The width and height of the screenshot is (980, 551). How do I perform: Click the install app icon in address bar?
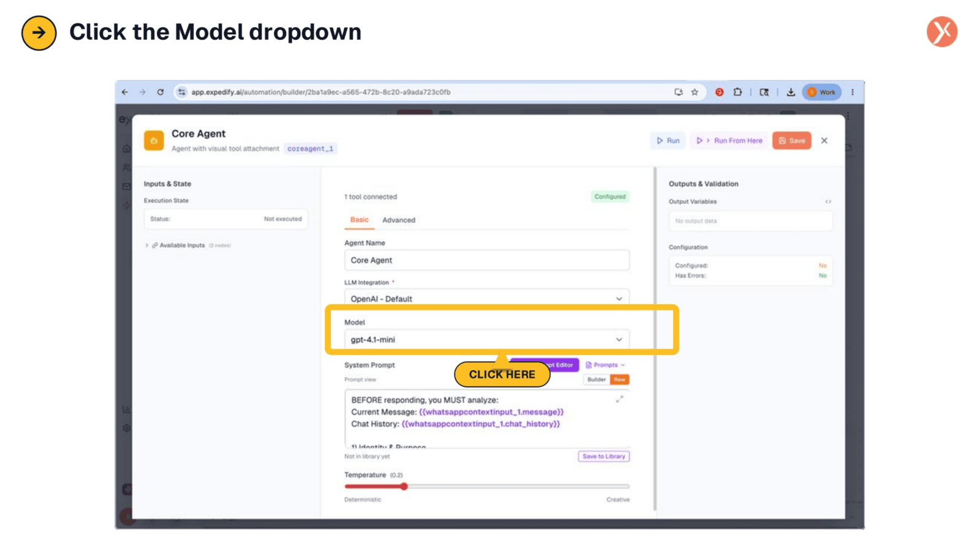(678, 92)
